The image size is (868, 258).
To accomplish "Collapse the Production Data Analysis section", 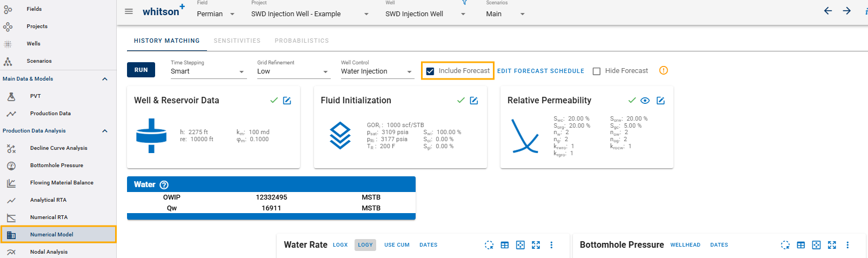I will click(x=105, y=131).
